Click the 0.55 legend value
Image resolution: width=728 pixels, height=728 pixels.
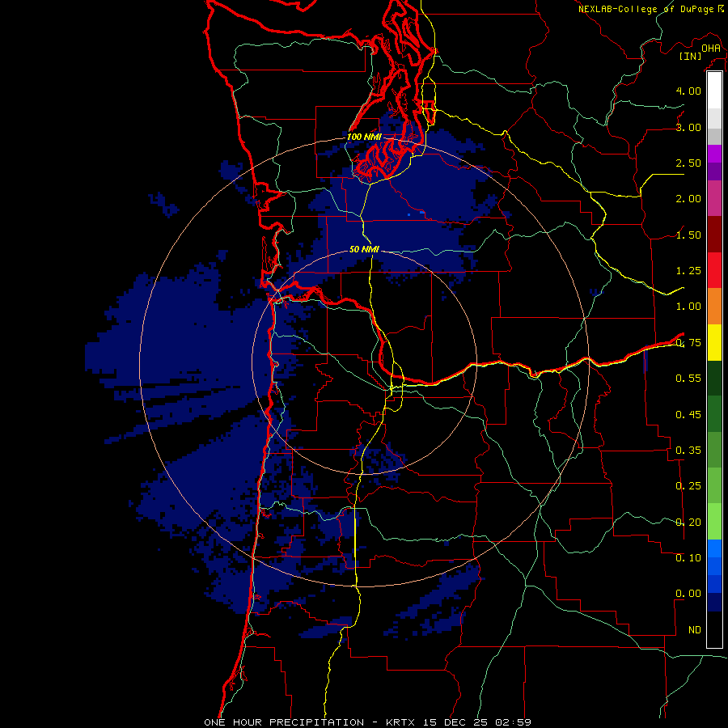pos(688,379)
